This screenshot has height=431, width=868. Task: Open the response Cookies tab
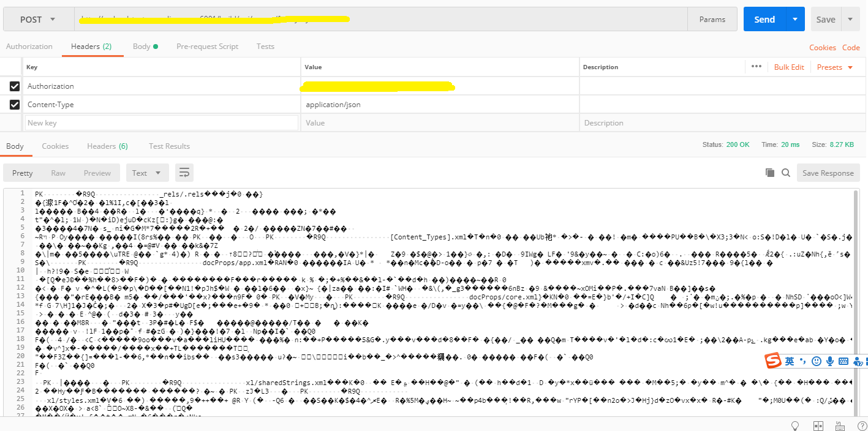[x=55, y=146]
